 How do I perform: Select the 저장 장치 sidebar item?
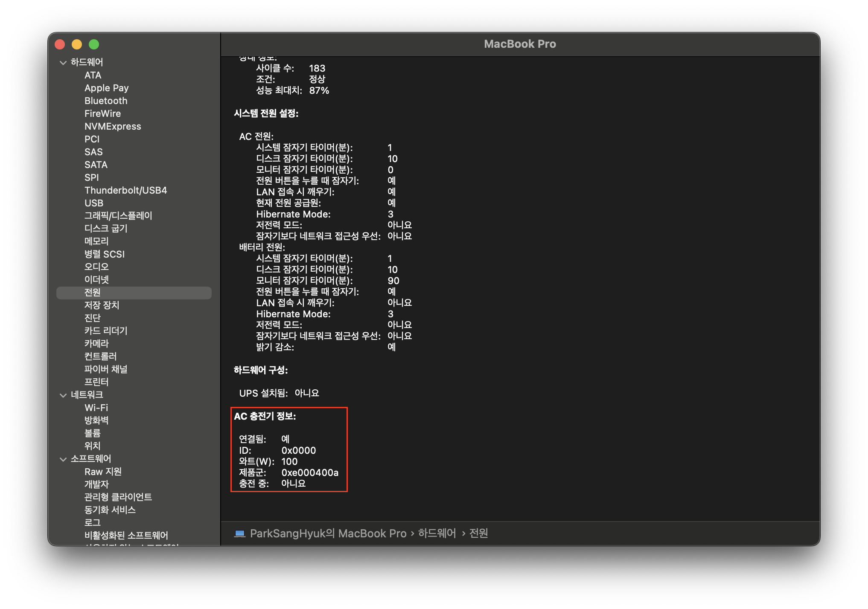[102, 305]
